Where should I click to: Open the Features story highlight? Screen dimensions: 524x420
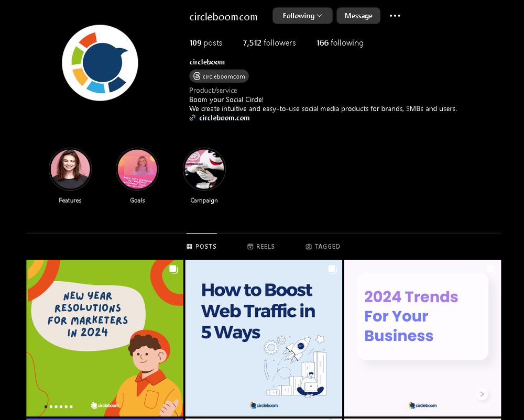point(70,169)
